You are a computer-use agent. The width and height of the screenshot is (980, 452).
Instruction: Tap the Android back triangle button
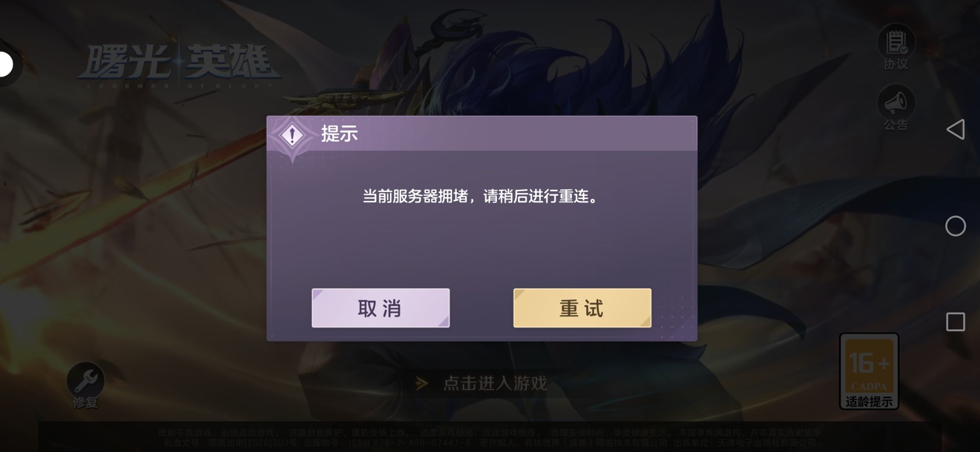coord(955,129)
